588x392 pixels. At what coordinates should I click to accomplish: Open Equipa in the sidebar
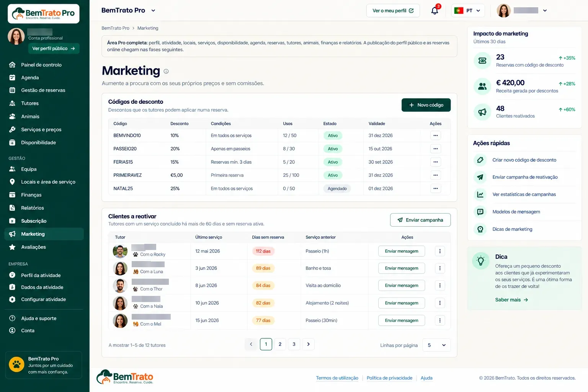[x=29, y=169]
